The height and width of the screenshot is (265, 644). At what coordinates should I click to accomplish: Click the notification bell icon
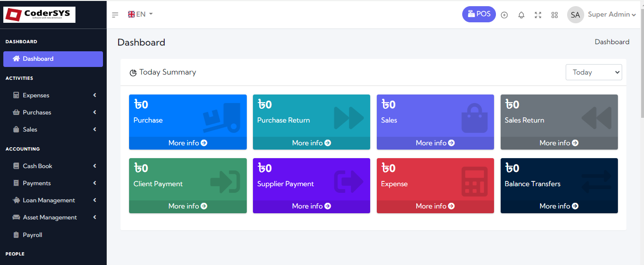[521, 15]
